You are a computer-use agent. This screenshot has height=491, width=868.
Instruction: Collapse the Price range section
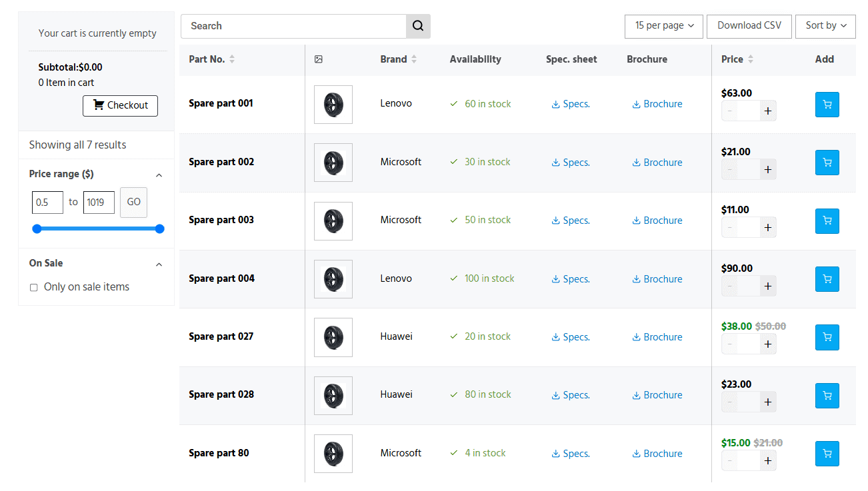[159, 175]
